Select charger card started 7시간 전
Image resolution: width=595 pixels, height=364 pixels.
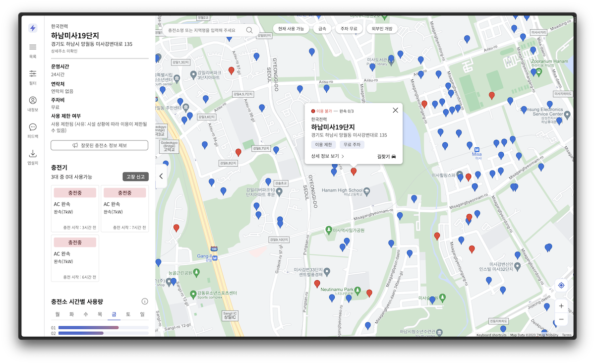pyautogui.click(x=124, y=209)
